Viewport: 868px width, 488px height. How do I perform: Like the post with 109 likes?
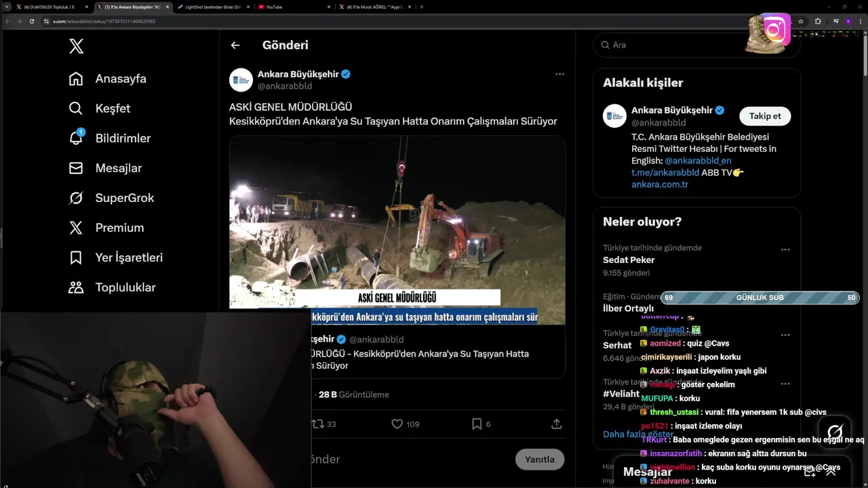click(397, 424)
